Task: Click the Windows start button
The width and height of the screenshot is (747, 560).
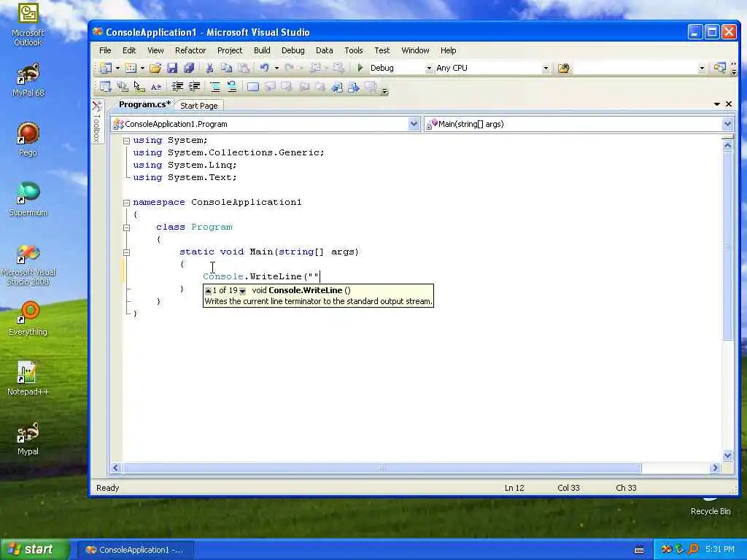Action: (34, 550)
